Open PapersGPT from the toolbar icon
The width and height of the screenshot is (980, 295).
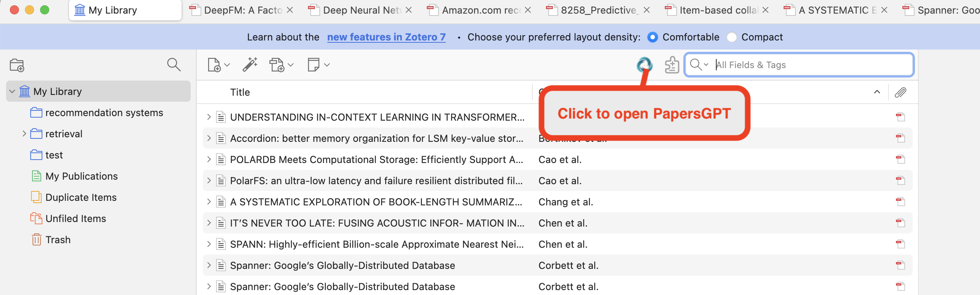pyautogui.click(x=644, y=65)
